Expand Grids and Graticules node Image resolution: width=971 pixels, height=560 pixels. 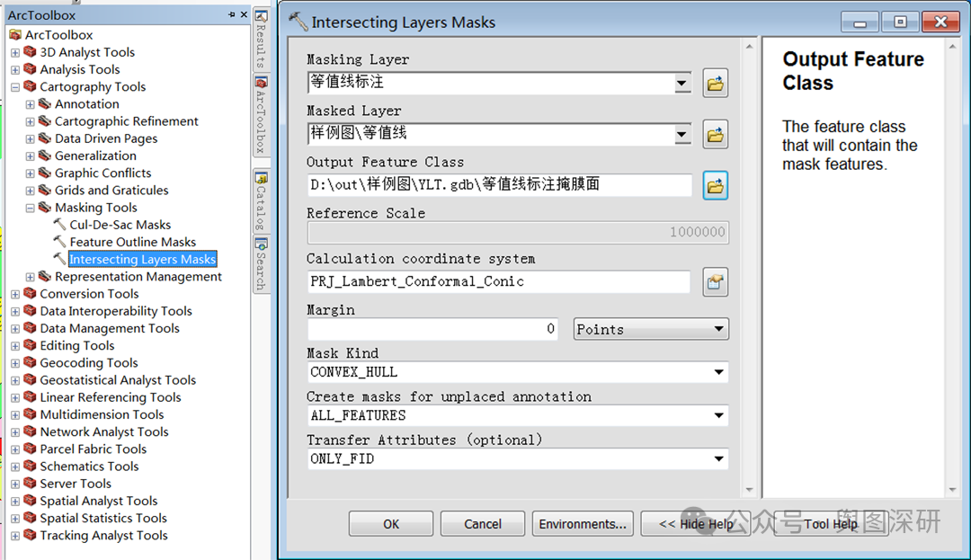pyautogui.click(x=30, y=191)
